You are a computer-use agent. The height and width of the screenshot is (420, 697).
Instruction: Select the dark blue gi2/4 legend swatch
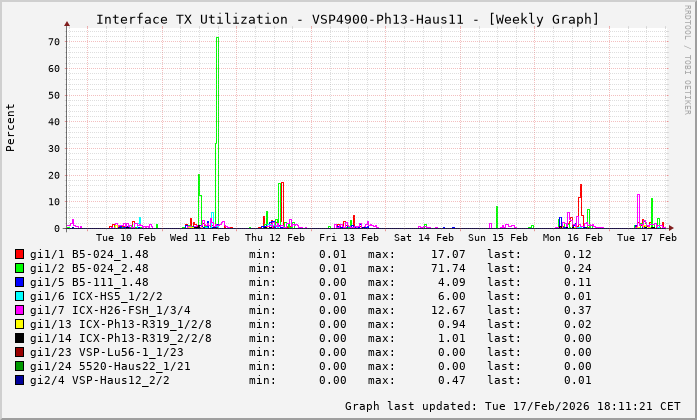tap(20, 380)
